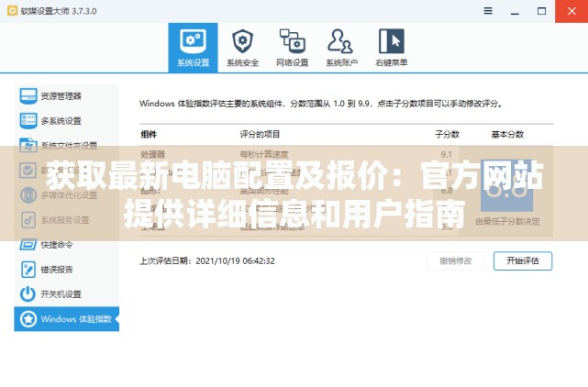This screenshot has height=387, width=588.
Task: Edit the 9.1 processor subscore
Action: tap(446, 154)
